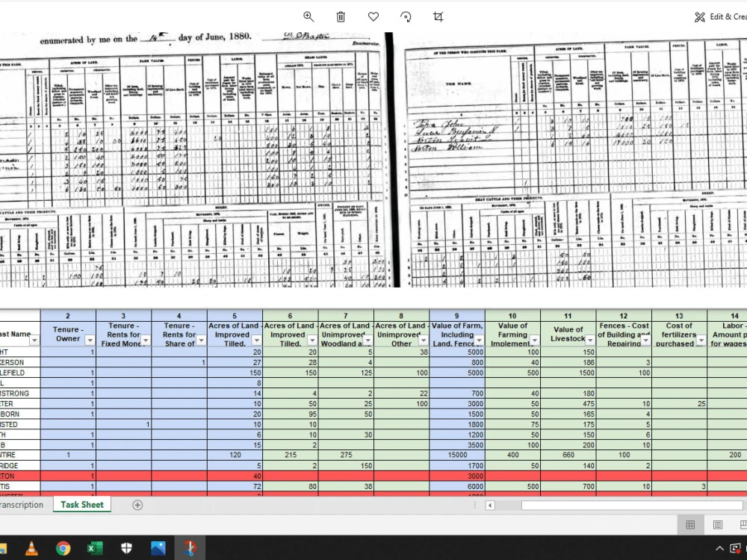Click the screen recorder tray icon
Screen dimensions: 747x560
pyautogui.click(x=737, y=549)
